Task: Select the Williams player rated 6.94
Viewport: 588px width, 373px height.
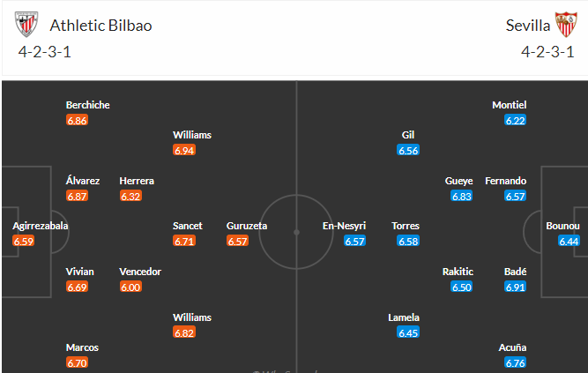Action: 192,135
